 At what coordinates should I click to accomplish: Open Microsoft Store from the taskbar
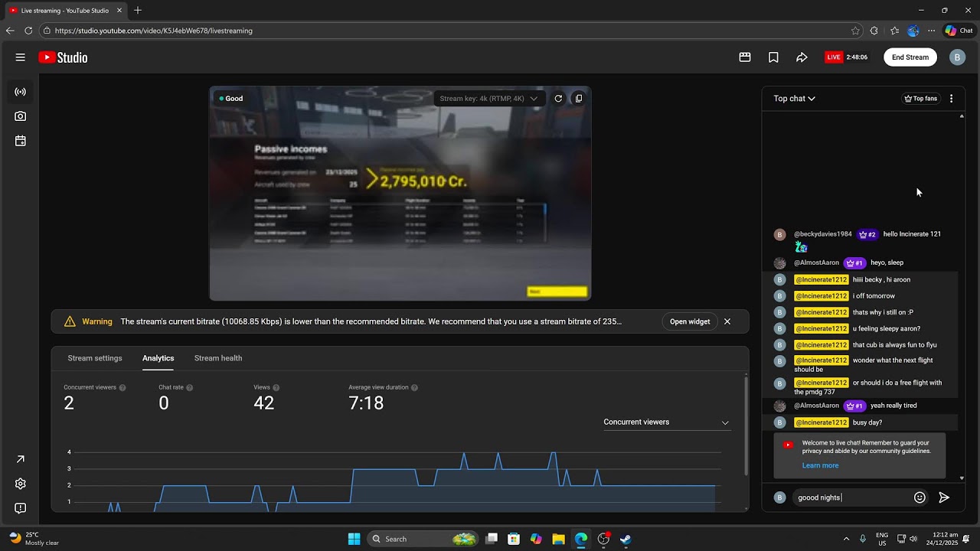514,539
